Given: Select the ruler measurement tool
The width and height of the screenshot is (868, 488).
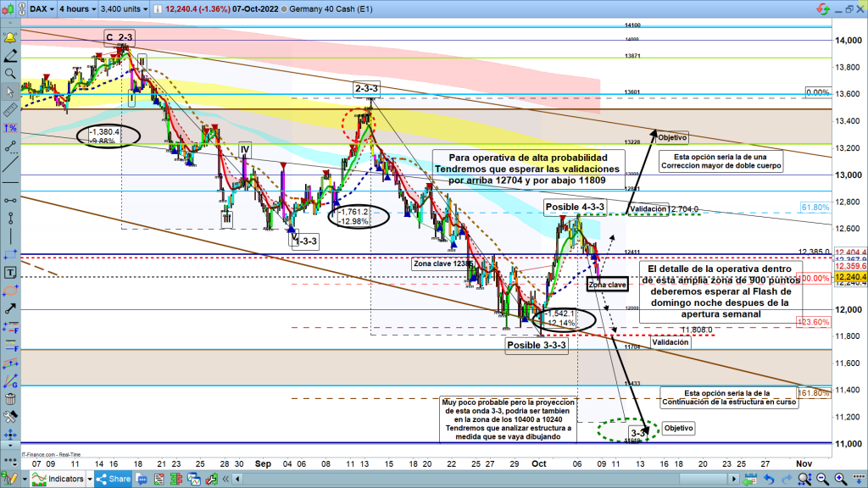Looking at the screenshot, I should pyautogui.click(x=11, y=110).
